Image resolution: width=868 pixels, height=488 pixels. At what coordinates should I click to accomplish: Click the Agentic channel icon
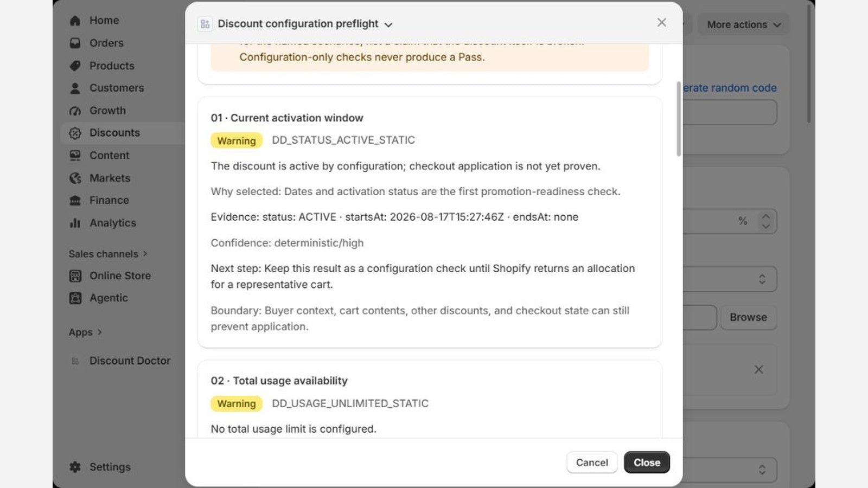point(75,298)
